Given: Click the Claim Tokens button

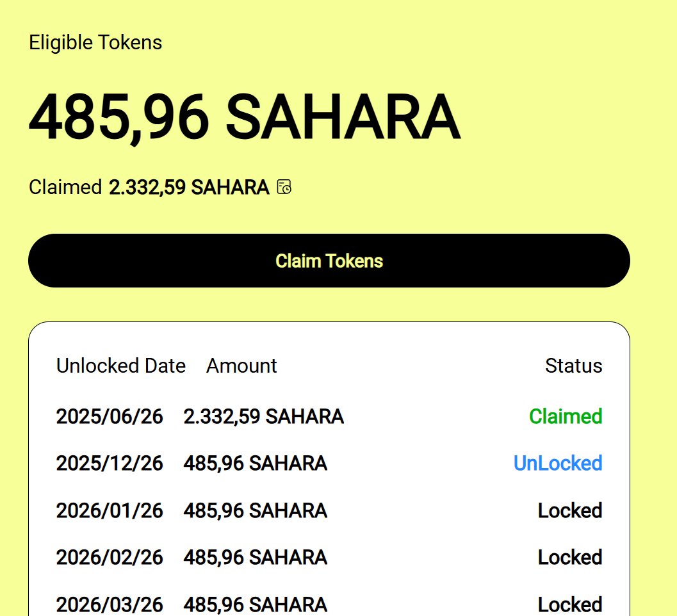Looking at the screenshot, I should point(329,261).
